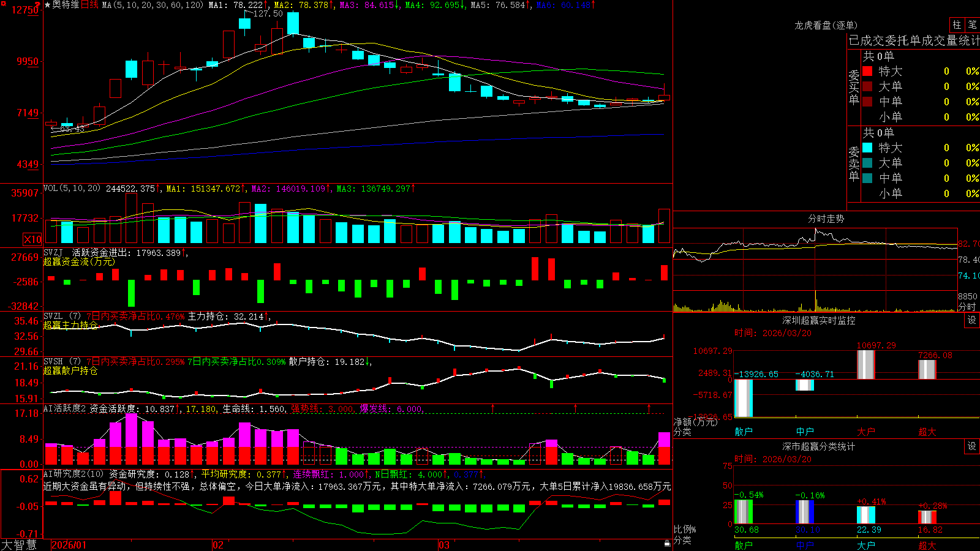This screenshot has height=551, width=980.
Task: Click the MA2: 78.378 value
Action: click(x=301, y=5)
